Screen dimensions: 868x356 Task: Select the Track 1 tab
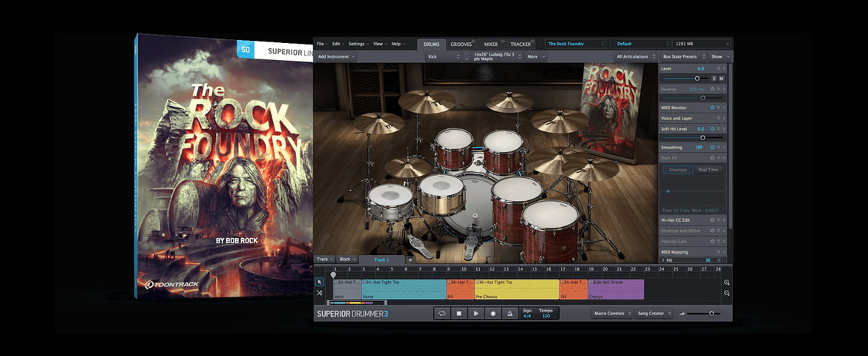pos(382,260)
